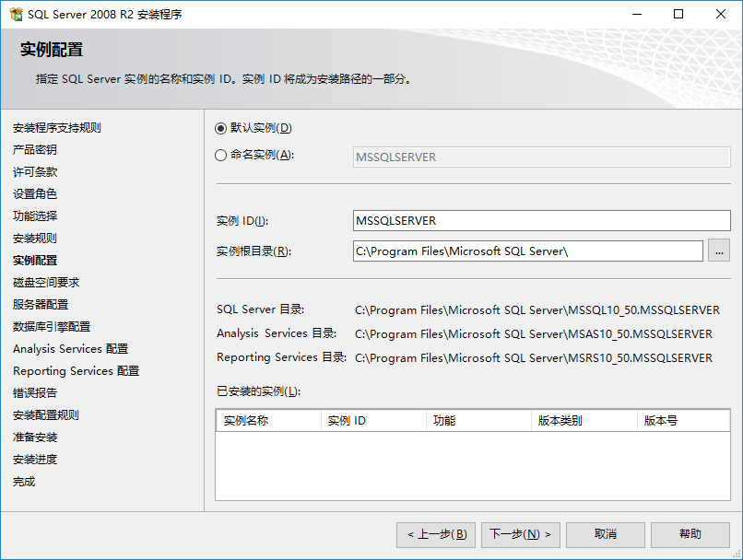Viewport: 743px width, 560px height.
Task: Minimize the SQL Server setup window
Action: [637, 14]
